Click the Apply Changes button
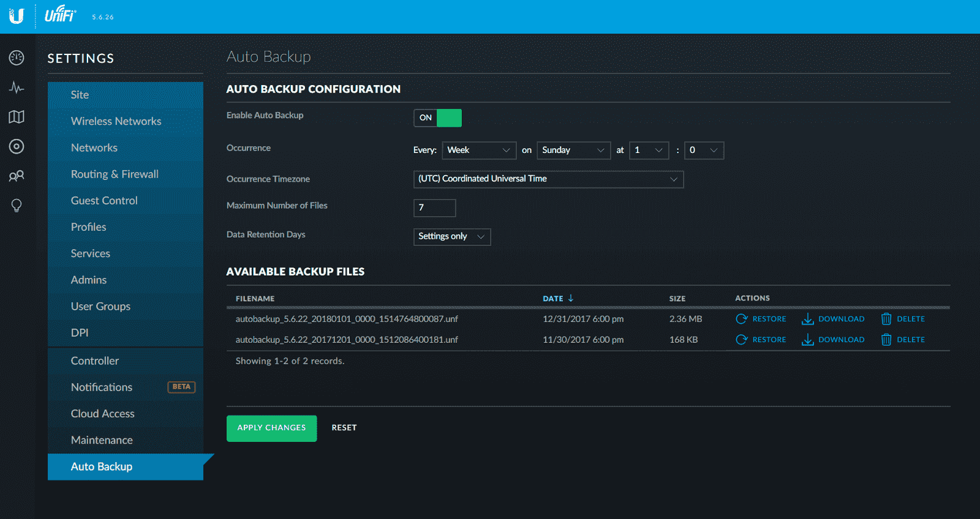Image resolution: width=980 pixels, height=519 pixels. [271, 428]
